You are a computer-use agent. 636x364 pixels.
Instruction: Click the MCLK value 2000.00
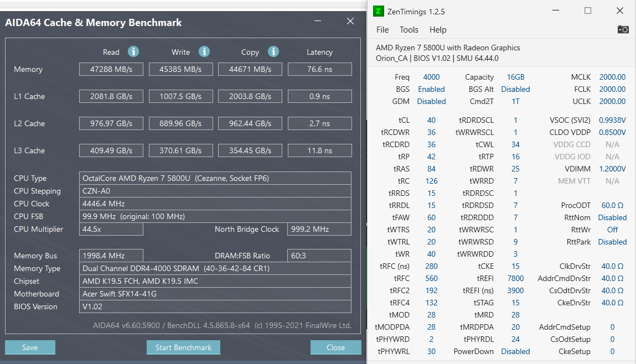[612, 77]
